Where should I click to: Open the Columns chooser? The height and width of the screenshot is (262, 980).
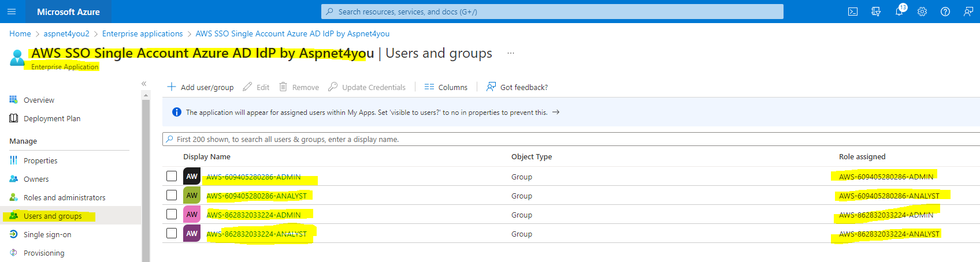[x=446, y=87]
